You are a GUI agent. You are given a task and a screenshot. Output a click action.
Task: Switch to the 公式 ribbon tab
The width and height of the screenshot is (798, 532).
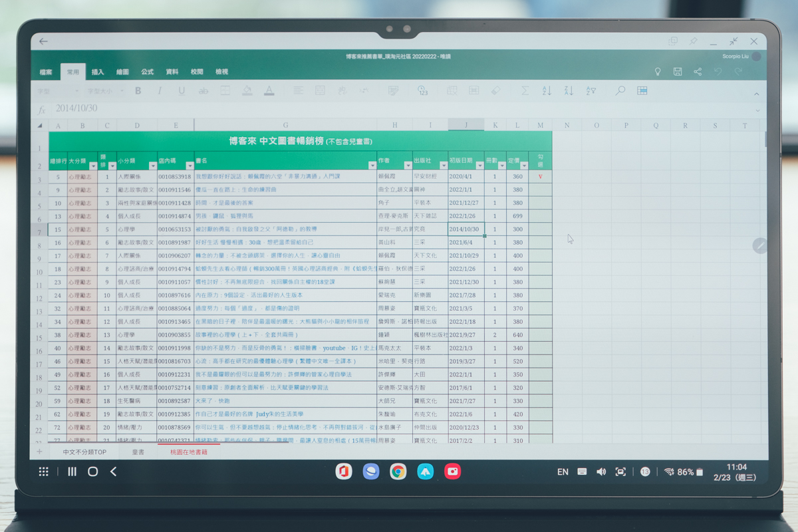pos(147,72)
